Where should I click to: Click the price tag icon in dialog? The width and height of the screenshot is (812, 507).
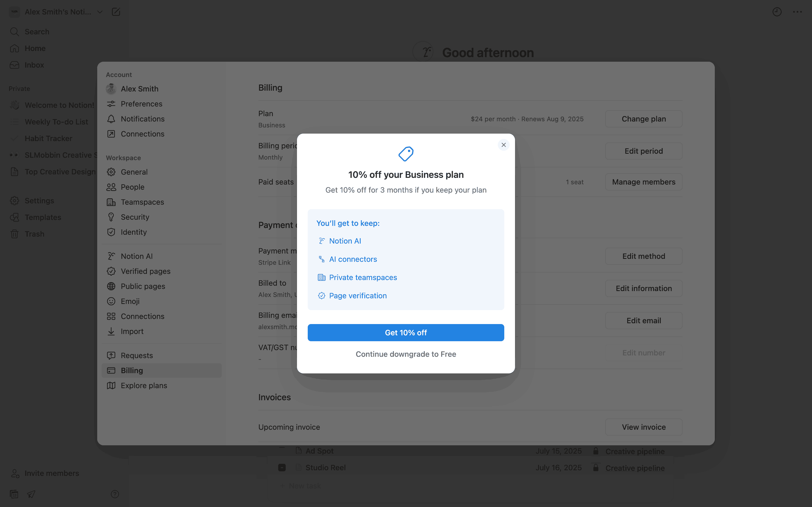[x=406, y=154]
